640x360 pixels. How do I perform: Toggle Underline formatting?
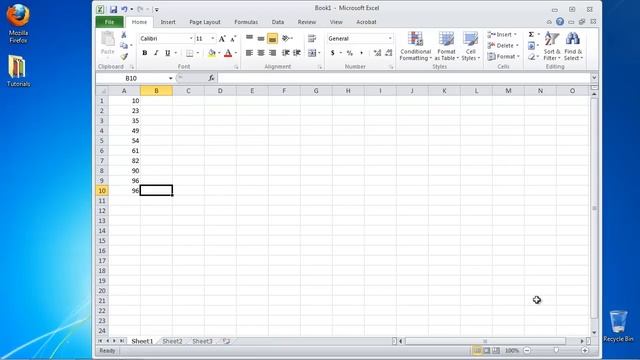point(167,53)
